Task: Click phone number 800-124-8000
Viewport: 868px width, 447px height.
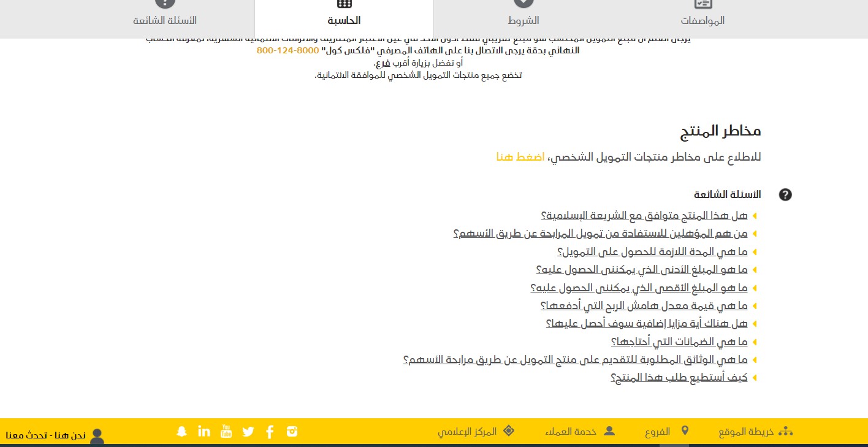Action: tap(287, 50)
